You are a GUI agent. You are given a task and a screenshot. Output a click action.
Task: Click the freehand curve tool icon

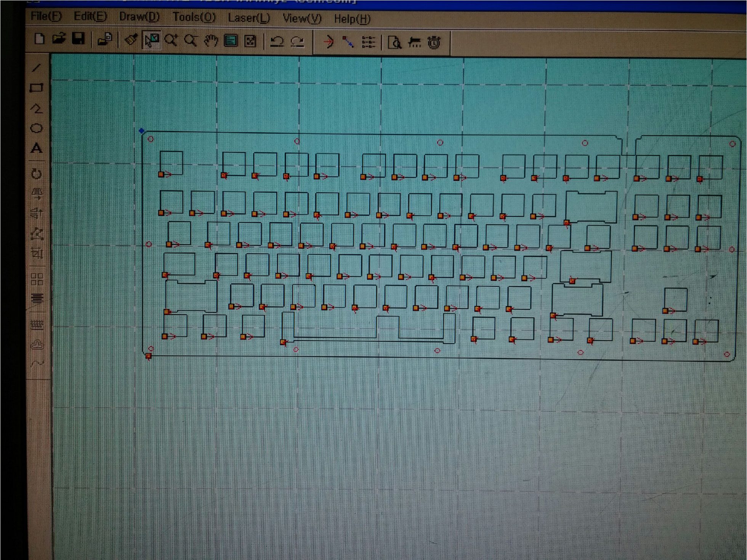(37, 363)
